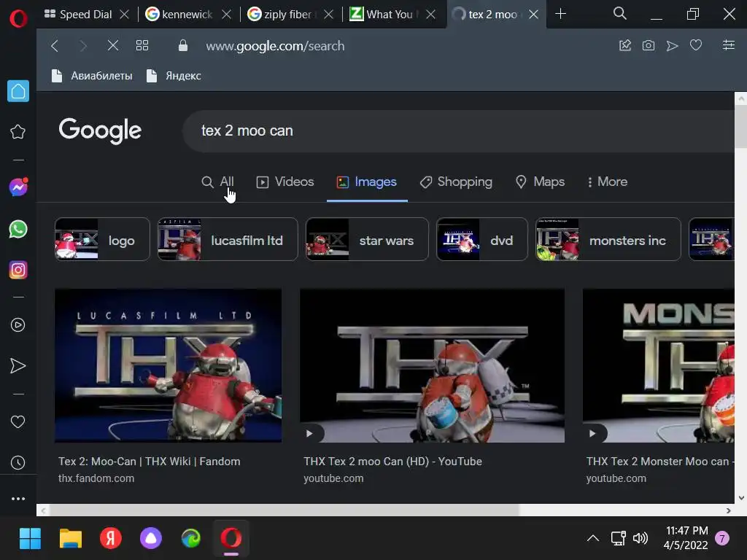Open the Авиабилеты bookmark

pyautogui.click(x=92, y=76)
